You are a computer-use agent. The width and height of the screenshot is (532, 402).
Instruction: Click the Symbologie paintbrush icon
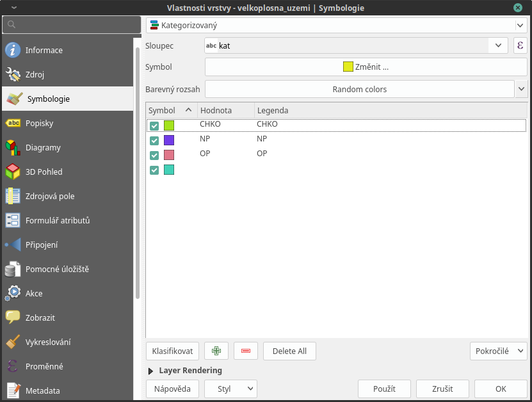click(x=15, y=99)
